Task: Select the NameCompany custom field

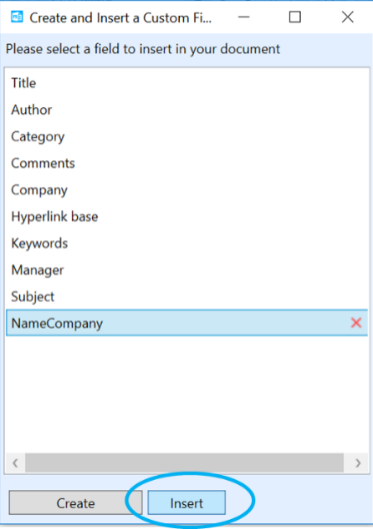Action: tap(187, 323)
